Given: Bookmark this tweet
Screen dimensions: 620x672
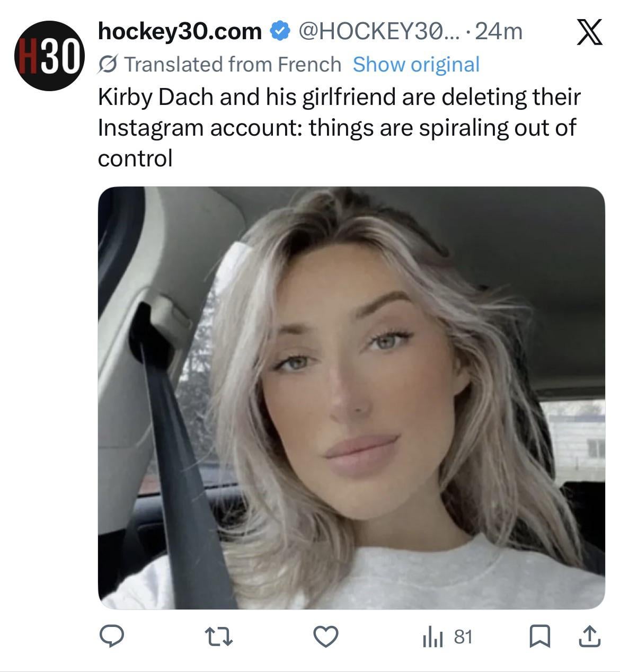Looking at the screenshot, I should click(539, 636).
